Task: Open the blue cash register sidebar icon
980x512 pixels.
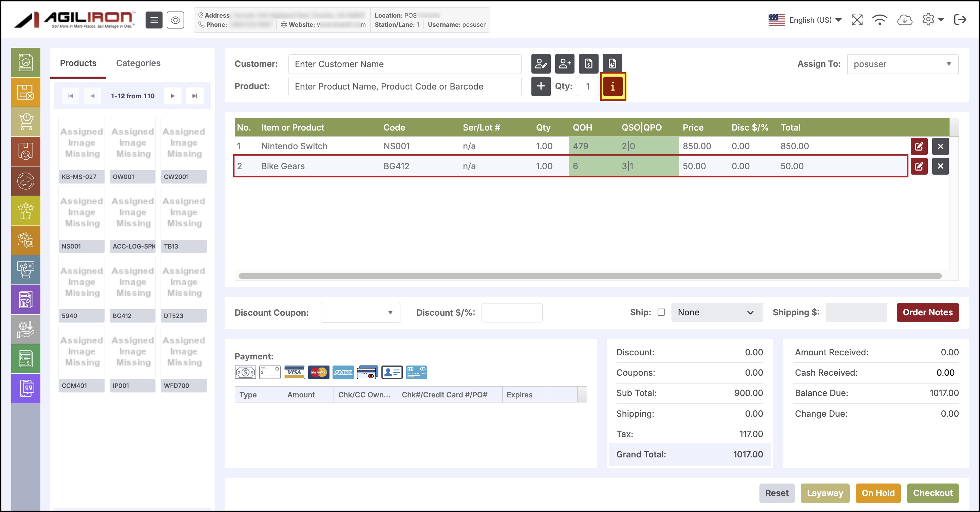Action: point(25,270)
